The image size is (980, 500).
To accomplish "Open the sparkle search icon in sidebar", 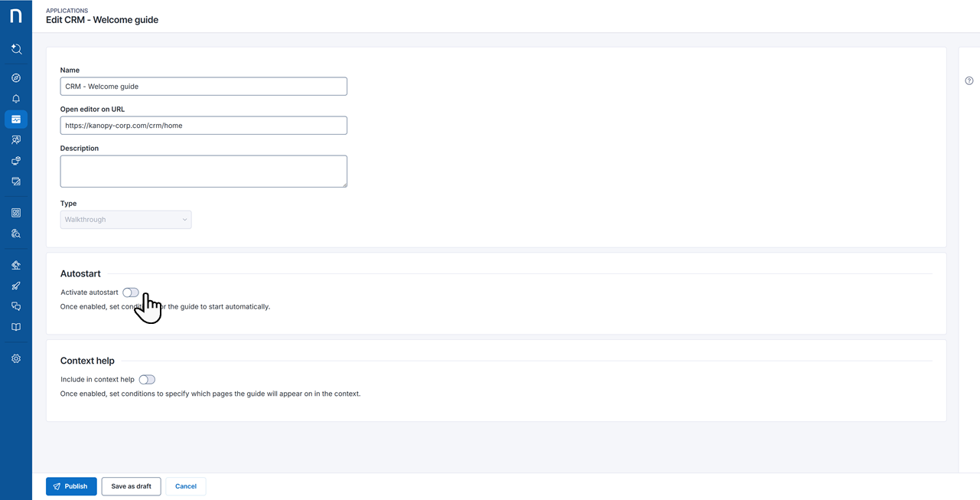I will (16, 49).
